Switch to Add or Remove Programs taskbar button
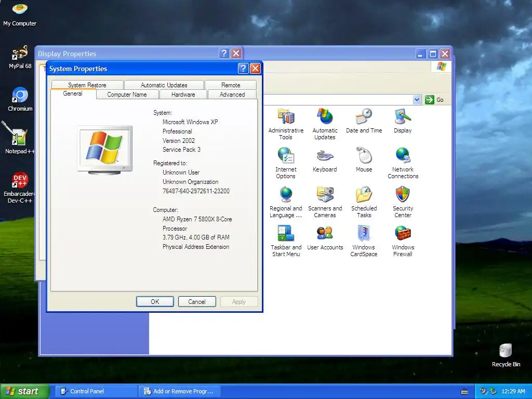Image resolution: width=532 pixels, height=399 pixels. click(x=179, y=391)
